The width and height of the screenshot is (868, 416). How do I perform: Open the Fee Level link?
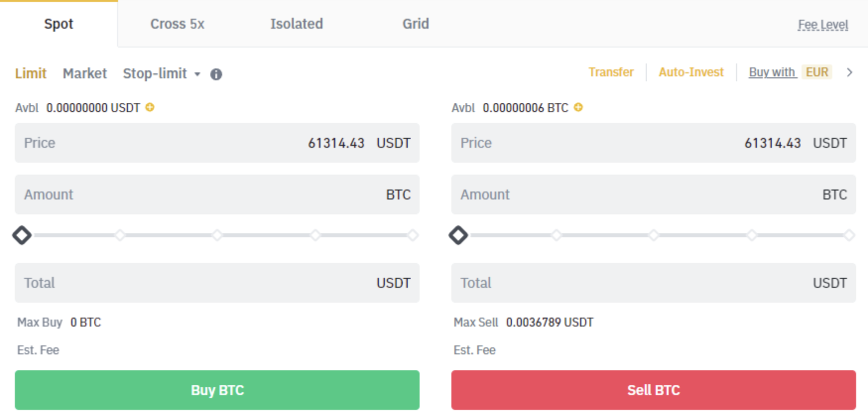(x=823, y=25)
